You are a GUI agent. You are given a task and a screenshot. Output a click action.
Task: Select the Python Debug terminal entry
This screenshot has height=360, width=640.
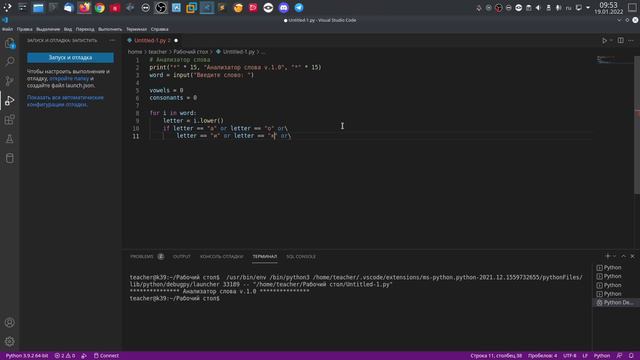coord(615,302)
